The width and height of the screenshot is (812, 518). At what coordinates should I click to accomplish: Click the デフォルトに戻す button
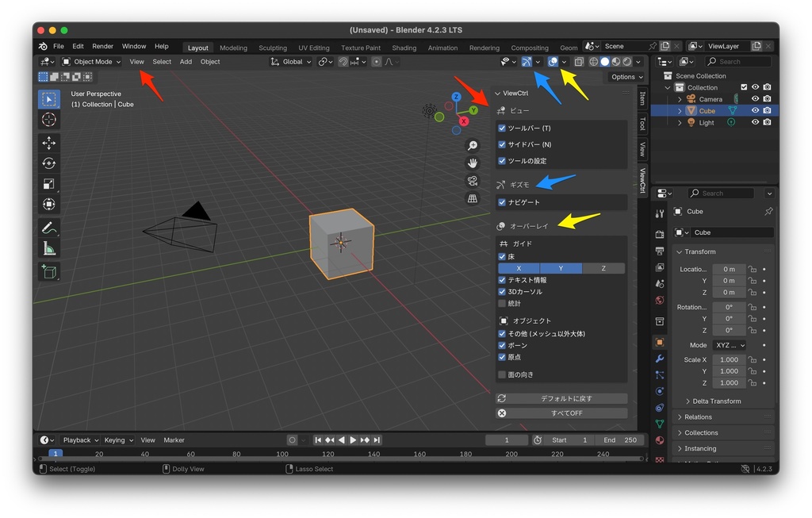[x=561, y=398]
